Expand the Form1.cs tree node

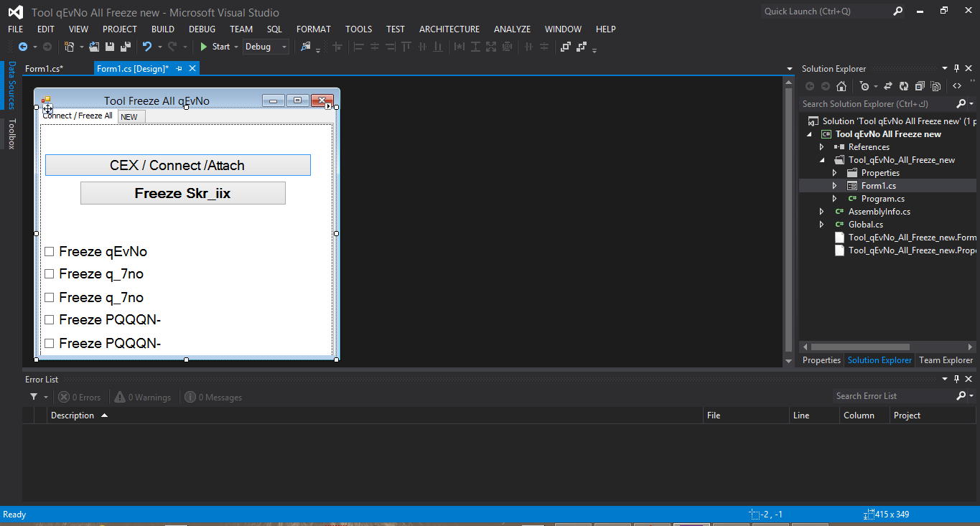click(x=835, y=186)
